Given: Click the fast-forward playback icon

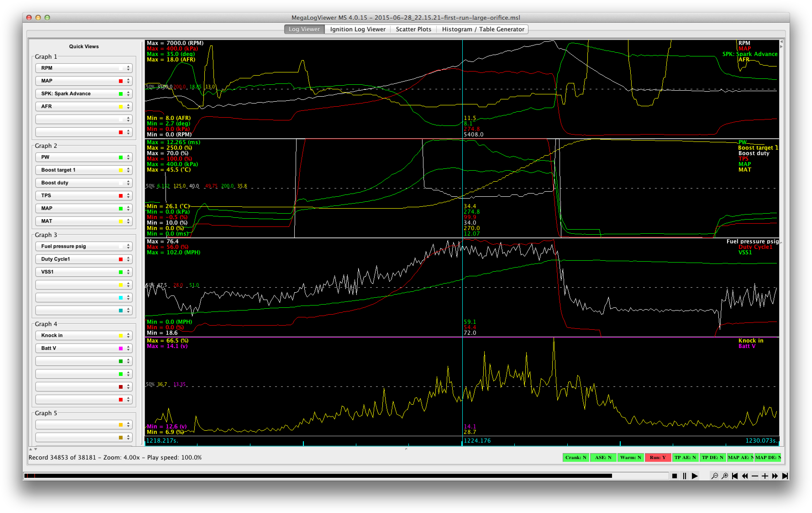Looking at the screenshot, I should click(x=775, y=476).
